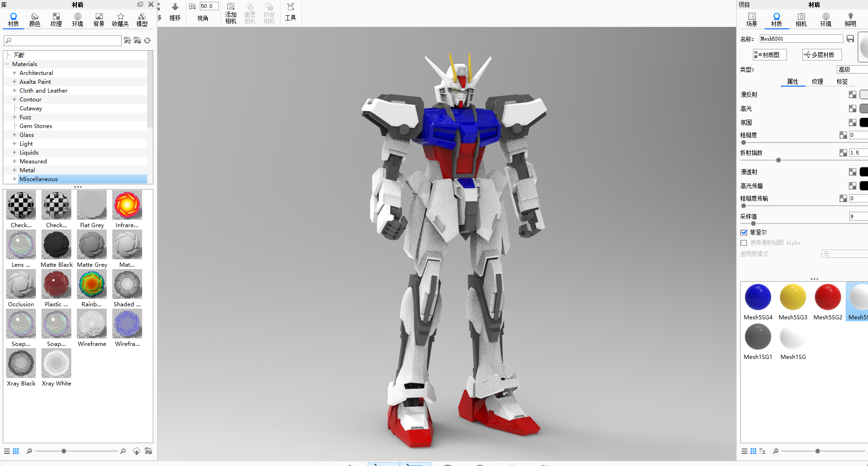Screen dimensions: 868x466
Task: Click the import folder icon beside library search
Action: (x=137, y=41)
